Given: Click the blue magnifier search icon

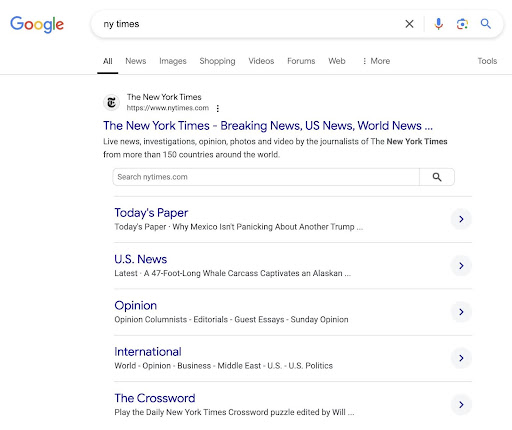Looking at the screenshot, I should (485, 24).
